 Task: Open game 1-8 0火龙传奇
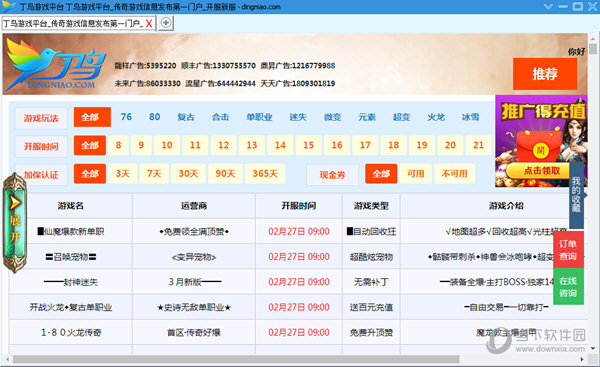71,333
